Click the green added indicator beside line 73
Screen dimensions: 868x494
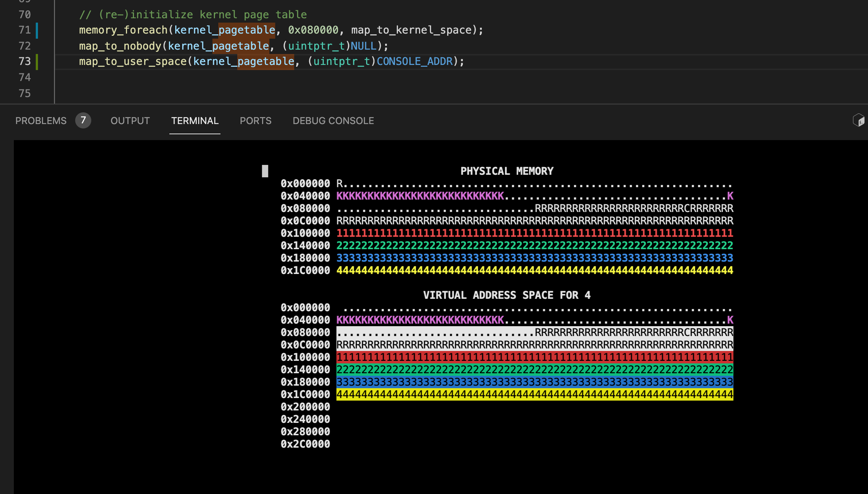coord(37,62)
